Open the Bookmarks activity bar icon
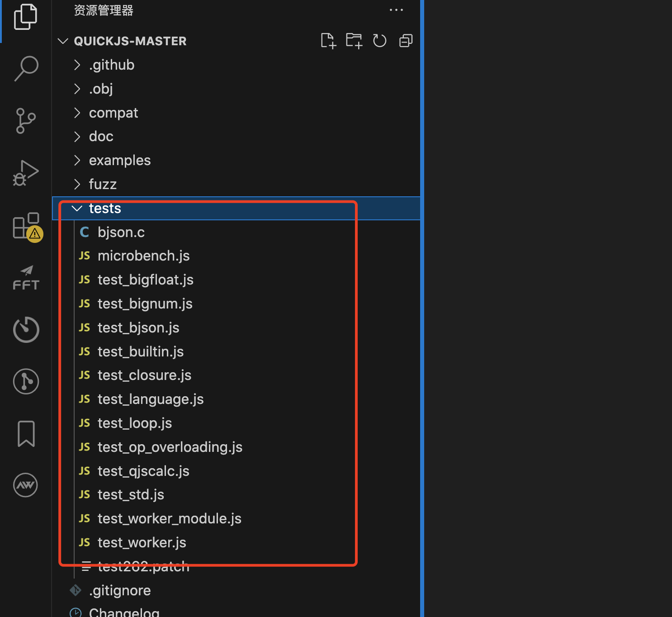The height and width of the screenshot is (617, 672). click(x=26, y=433)
